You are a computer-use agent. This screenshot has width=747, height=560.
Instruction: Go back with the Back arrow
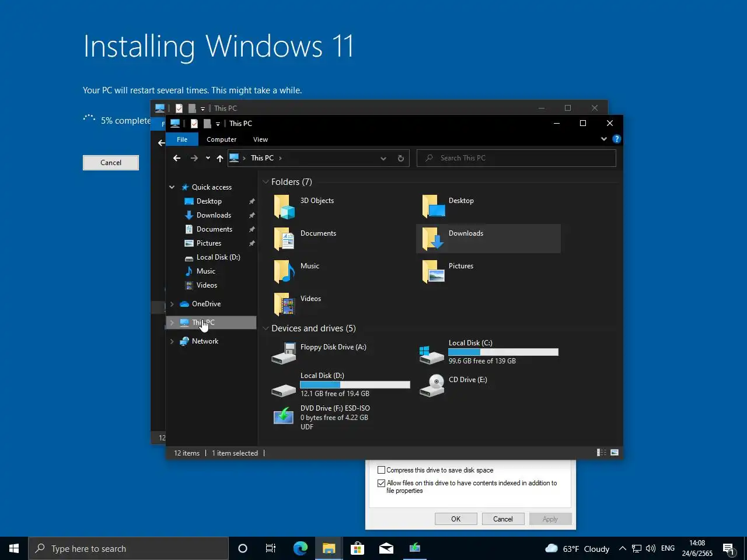(x=177, y=158)
